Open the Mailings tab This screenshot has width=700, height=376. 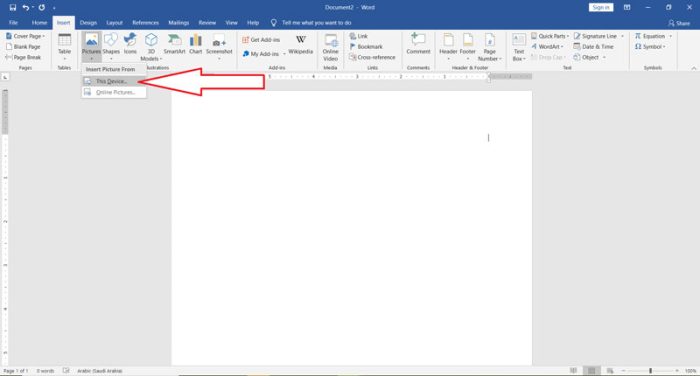tap(179, 22)
